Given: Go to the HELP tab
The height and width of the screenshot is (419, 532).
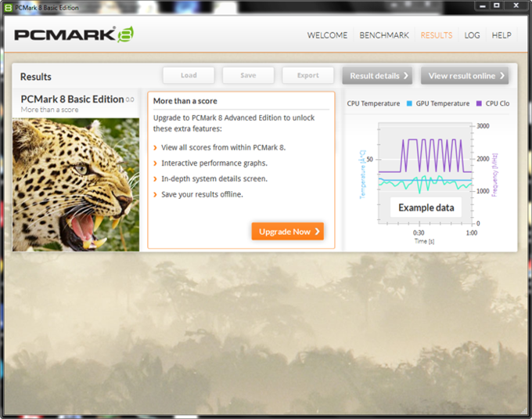Looking at the screenshot, I should point(501,35).
